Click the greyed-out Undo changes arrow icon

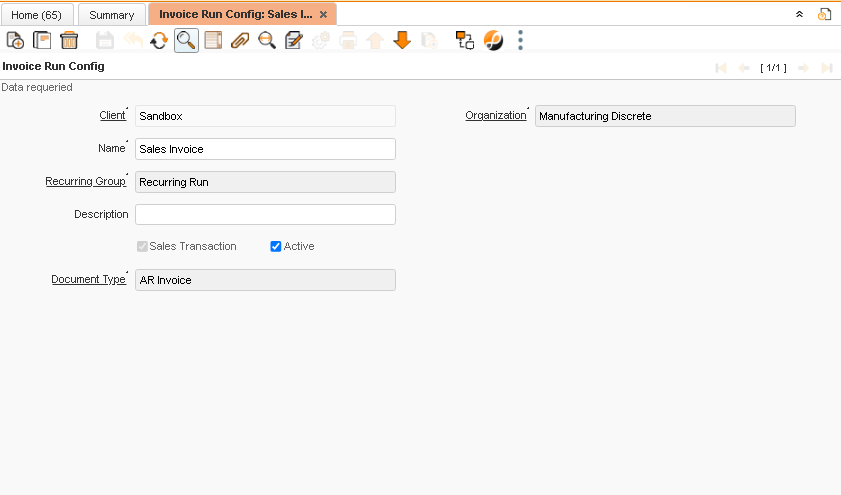(x=132, y=40)
